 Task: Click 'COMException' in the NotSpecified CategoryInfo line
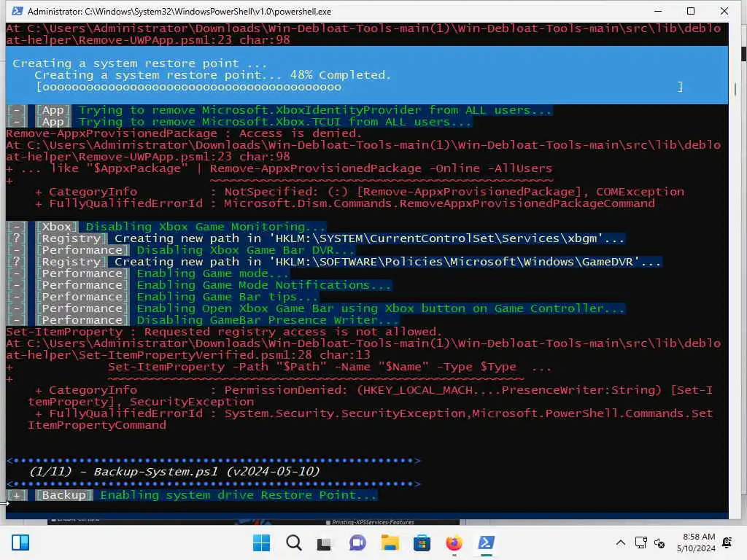pos(640,192)
